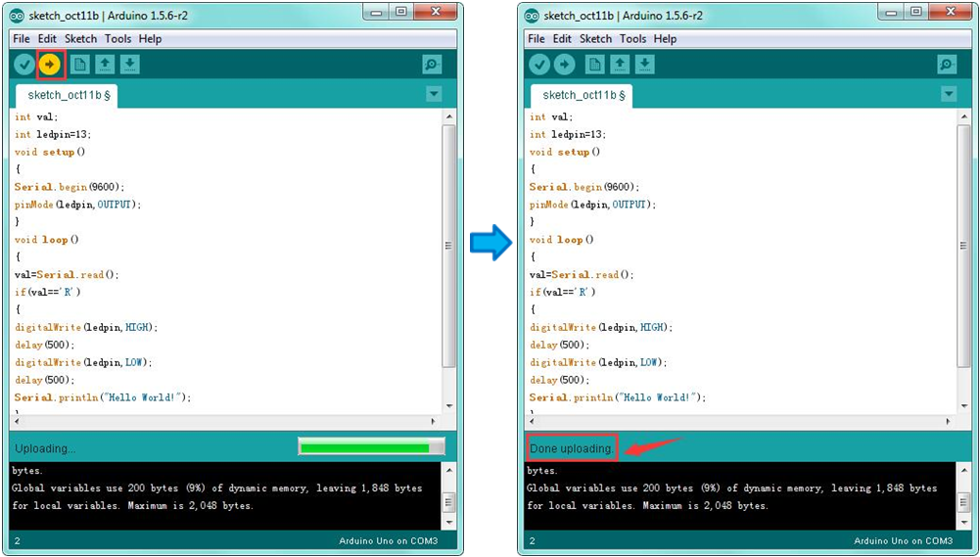Click horizontal scroll left arrow in right window
The width and height of the screenshot is (980, 557).
click(x=532, y=421)
